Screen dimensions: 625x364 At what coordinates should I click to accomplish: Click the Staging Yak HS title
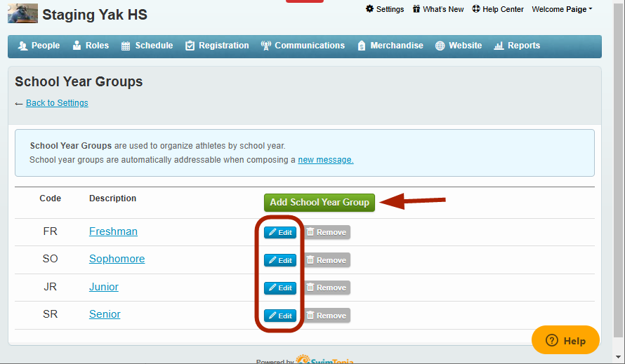95,15
